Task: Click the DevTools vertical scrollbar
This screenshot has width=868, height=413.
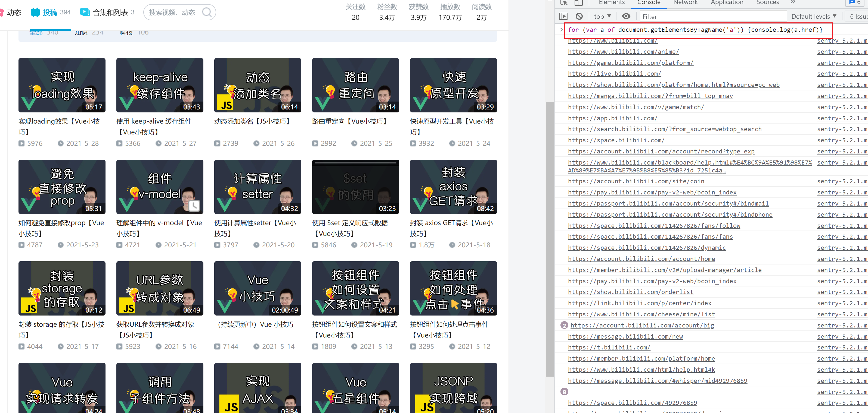Action: pos(550,239)
